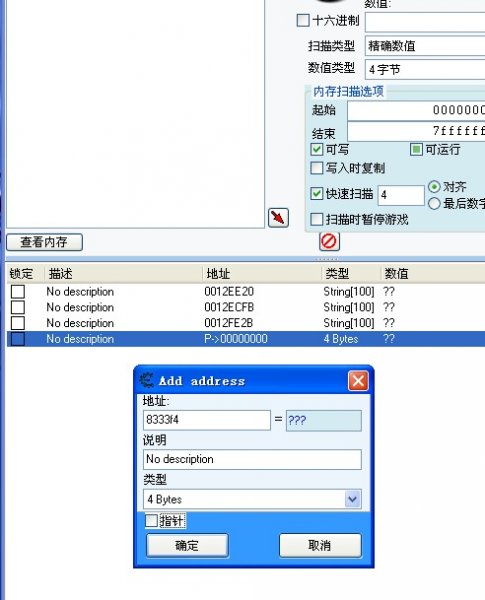Sort by the 地址 column header
Image resolution: width=485 pixels, height=600 pixels.
click(262, 274)
